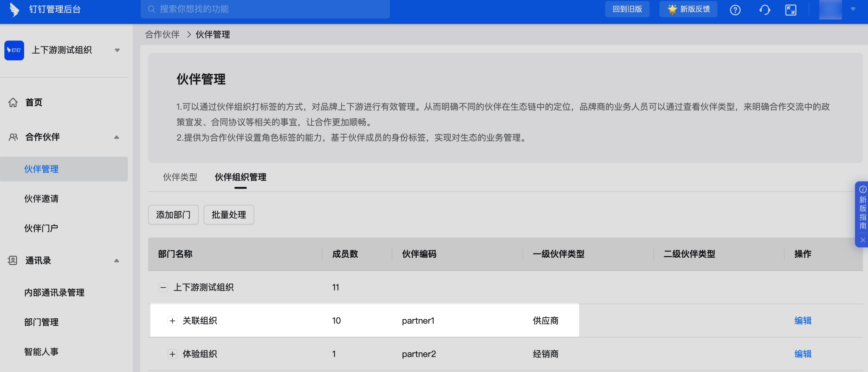Click the 首页 home icon in sidebar
This screenshot has height=372, width=868.
pyautogui.click(x=13, y=102)
